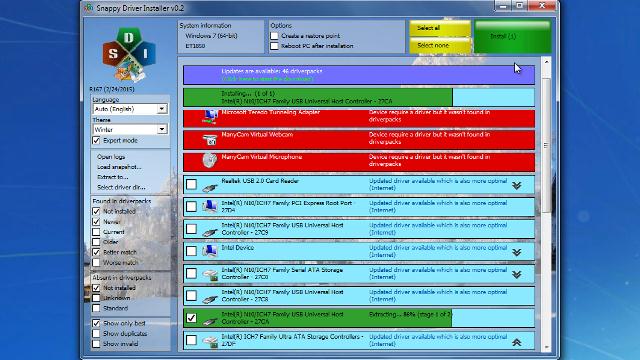The image size is (640, 360).
Task: Enable Show duplicates option
Action: coord(96,333)
